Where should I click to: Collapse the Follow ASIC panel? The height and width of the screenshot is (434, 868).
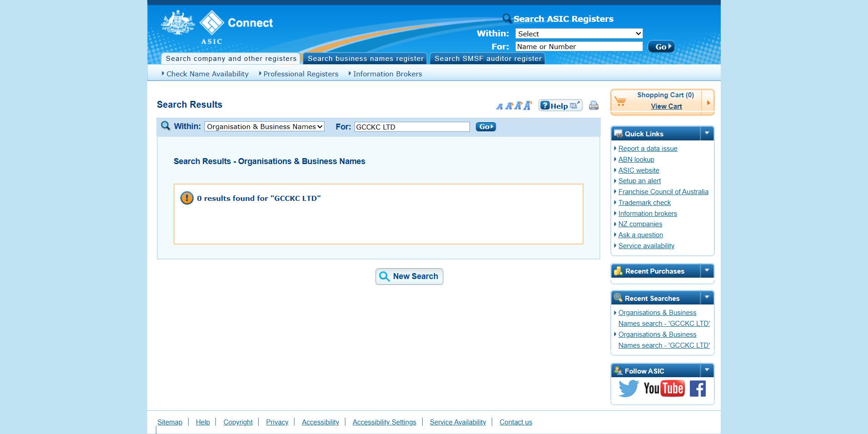coord(707,371)
